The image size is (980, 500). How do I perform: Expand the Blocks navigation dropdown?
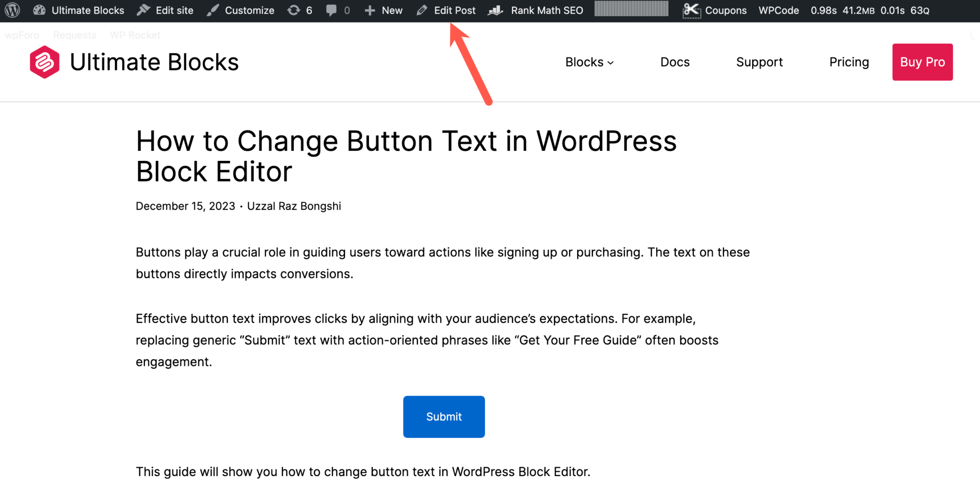589,62
